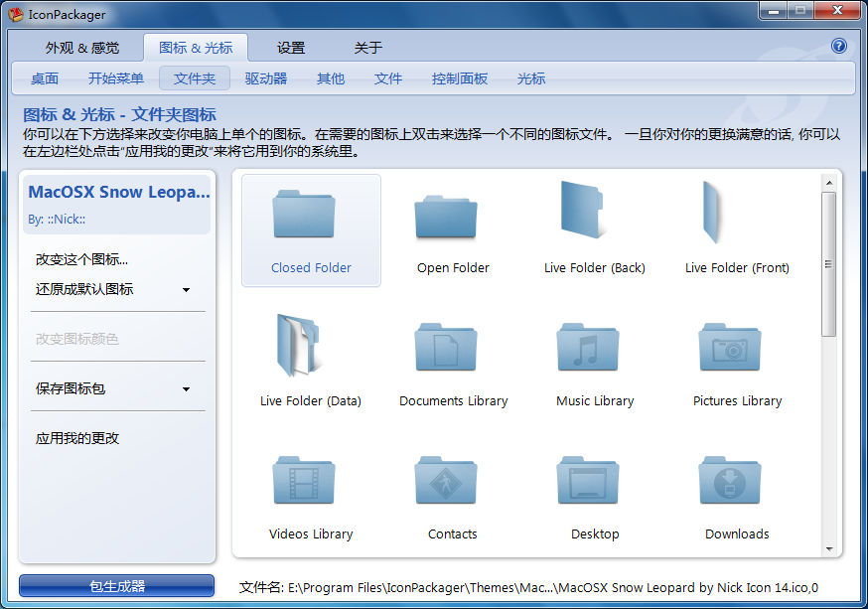Open help via the question mark icon
Image resolution: width=868 pixels, height=609 pixels.
838,46
